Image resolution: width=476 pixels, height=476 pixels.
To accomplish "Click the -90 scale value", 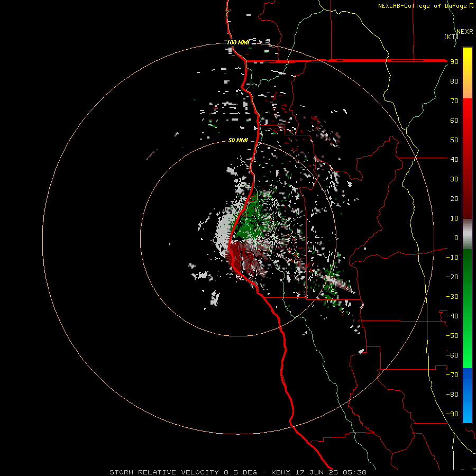I will 452,414.
